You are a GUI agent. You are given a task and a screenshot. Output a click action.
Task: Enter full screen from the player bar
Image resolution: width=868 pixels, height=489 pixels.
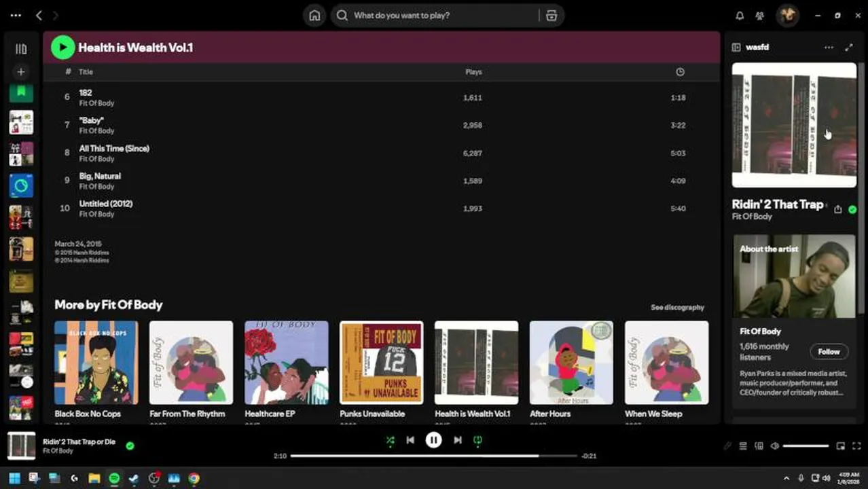[856, 446]
